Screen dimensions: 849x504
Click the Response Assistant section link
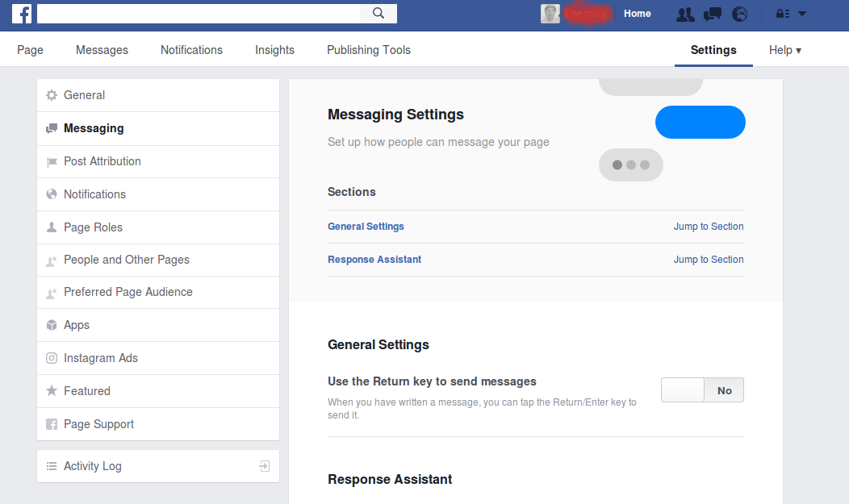374,260
